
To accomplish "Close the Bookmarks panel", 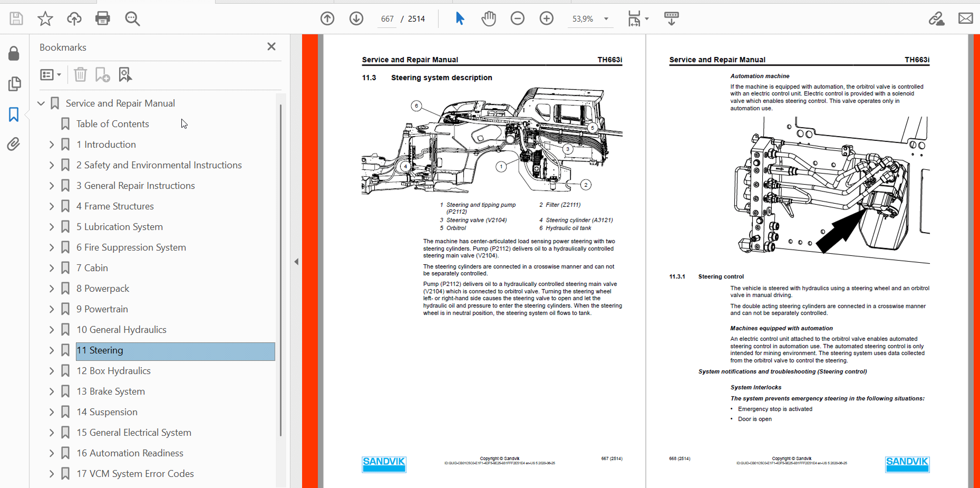I will coord(271,47).
